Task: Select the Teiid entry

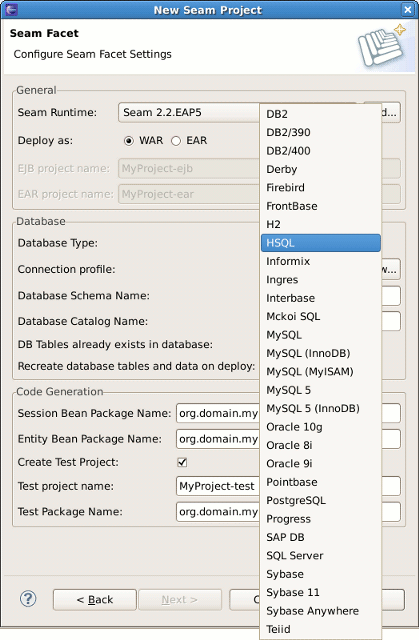Action: 321,629
